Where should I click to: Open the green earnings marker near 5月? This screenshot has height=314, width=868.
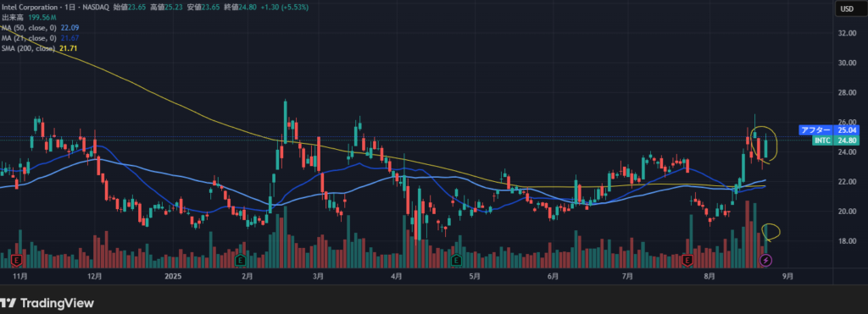(457, 260)
